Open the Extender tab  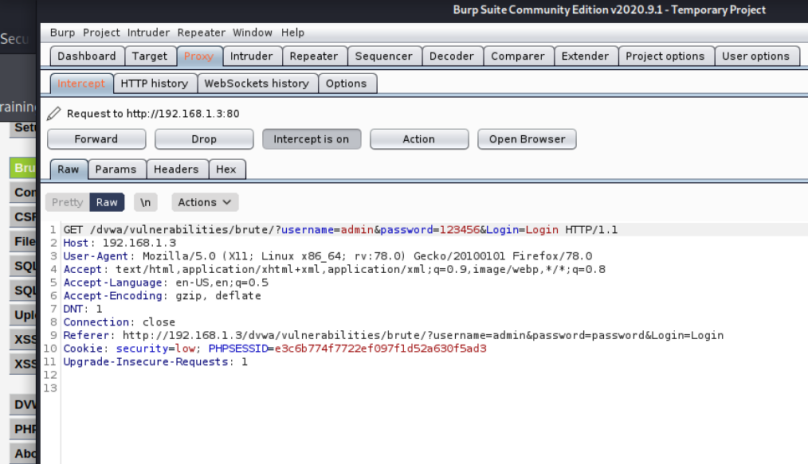(x=585, y=56)
